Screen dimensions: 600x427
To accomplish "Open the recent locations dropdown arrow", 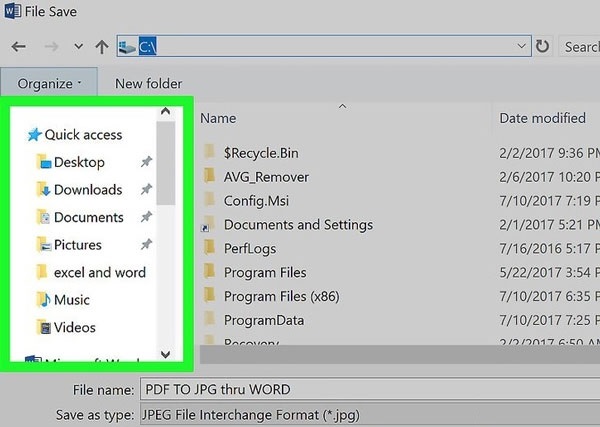I will point(77,48).
